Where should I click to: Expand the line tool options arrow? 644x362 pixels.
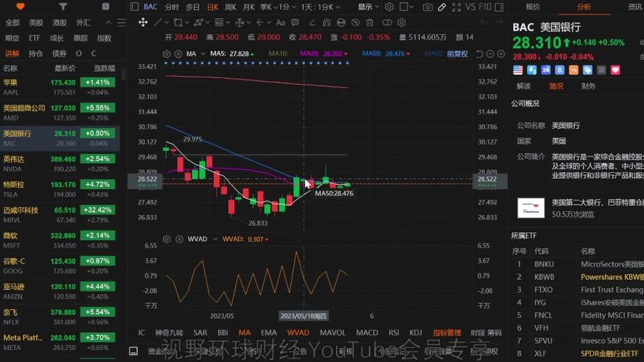tap(166, 23)
